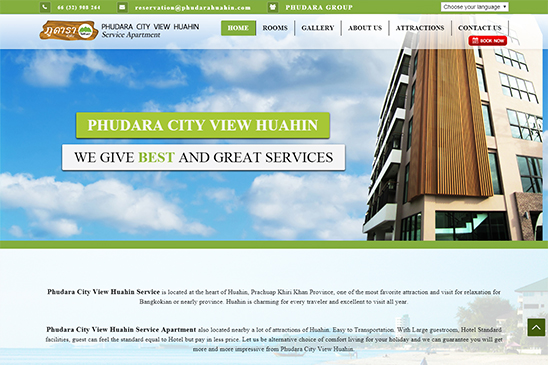The height and width of the screenshot is (365, 548).
Task: Click the Best and Great Services banner
Action: click(203, 157)
